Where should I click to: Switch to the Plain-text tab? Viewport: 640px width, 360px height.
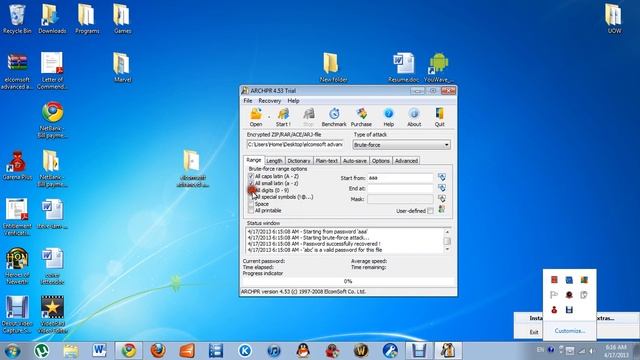[x=327, y=161]
